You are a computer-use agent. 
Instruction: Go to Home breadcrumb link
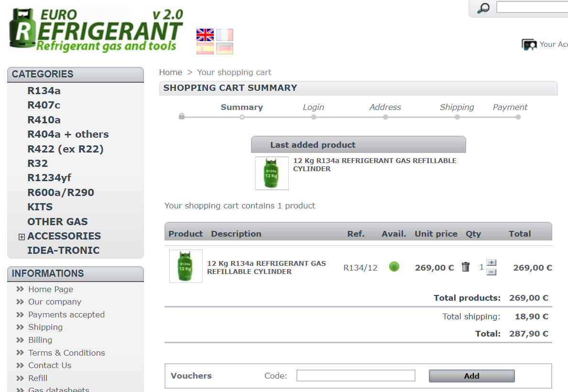click(171, 72)
